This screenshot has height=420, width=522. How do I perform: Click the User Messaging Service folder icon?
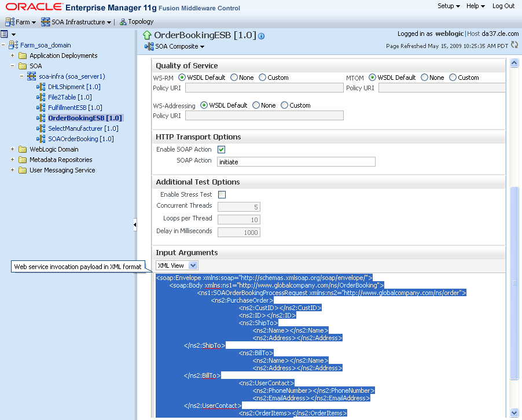[x=23, y=170]
